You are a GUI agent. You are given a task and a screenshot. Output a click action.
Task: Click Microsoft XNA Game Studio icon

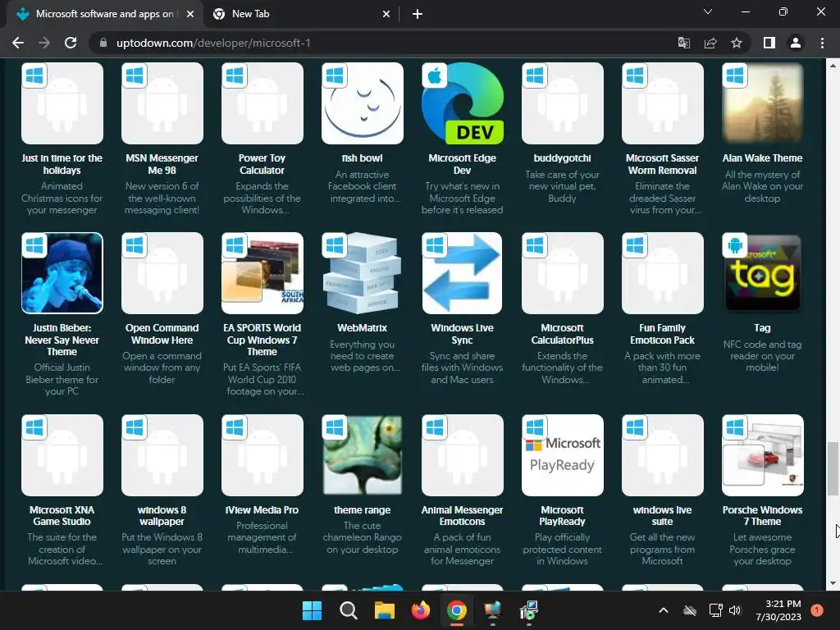pyautogui.click(x=62, y=455)
